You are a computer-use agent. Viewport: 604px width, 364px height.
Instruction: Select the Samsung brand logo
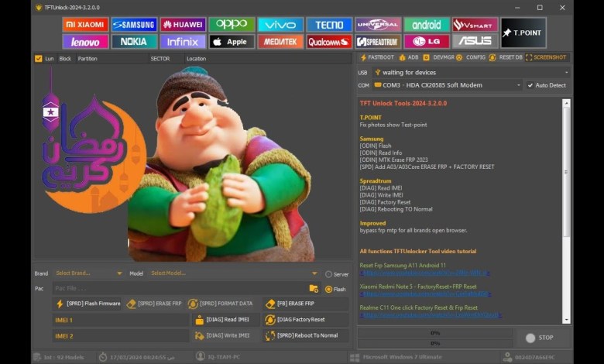(x=134, y=25)
